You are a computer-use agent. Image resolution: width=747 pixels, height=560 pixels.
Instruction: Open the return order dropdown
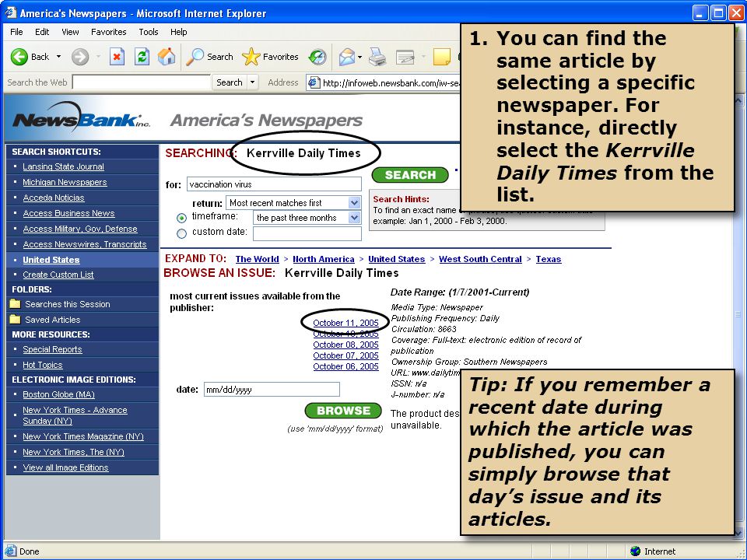click(x=354, y=203)
